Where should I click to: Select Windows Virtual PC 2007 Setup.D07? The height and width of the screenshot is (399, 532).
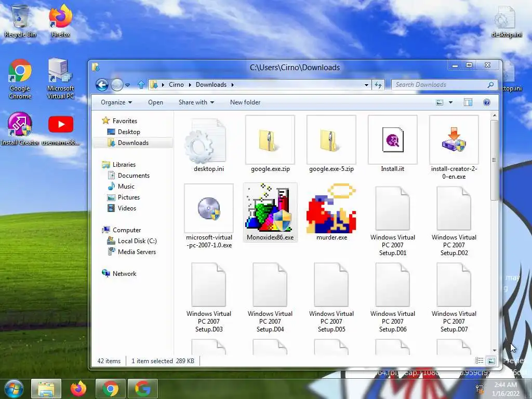coord(454,298)
